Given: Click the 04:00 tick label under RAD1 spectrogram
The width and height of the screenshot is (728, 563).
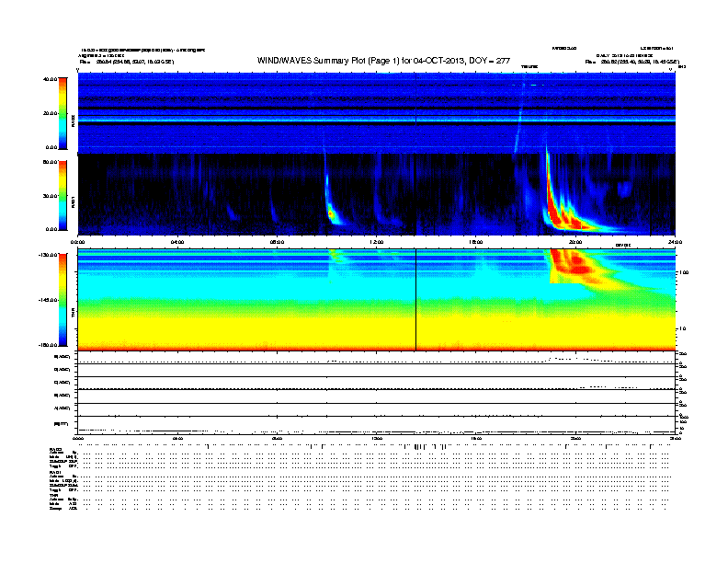Looking at the screenshot, I should click(x=177, y=242).
